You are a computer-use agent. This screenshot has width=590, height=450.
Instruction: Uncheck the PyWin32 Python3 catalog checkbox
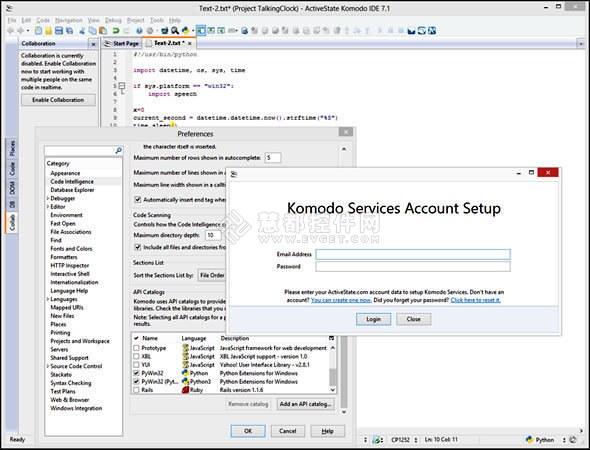tap(136, 382)
